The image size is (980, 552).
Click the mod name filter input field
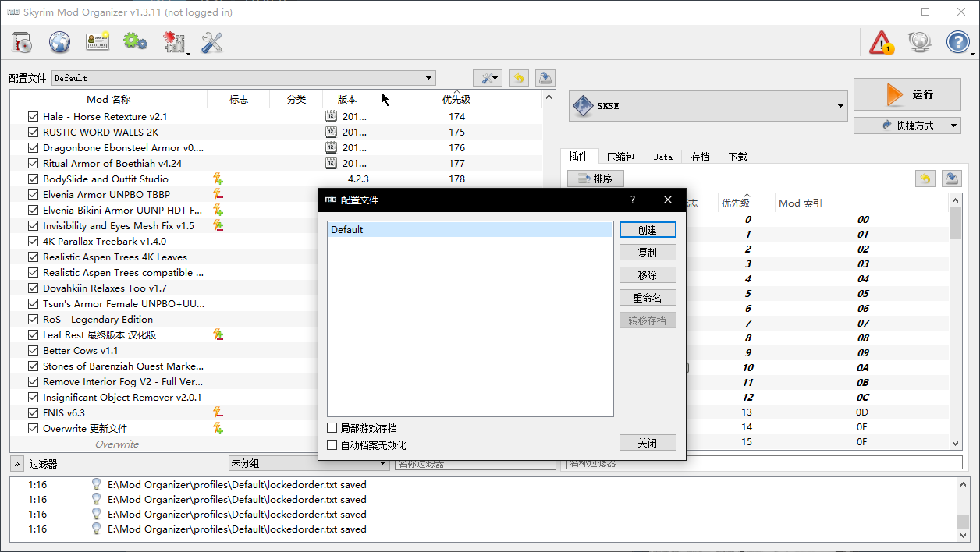tap(474, 463)
